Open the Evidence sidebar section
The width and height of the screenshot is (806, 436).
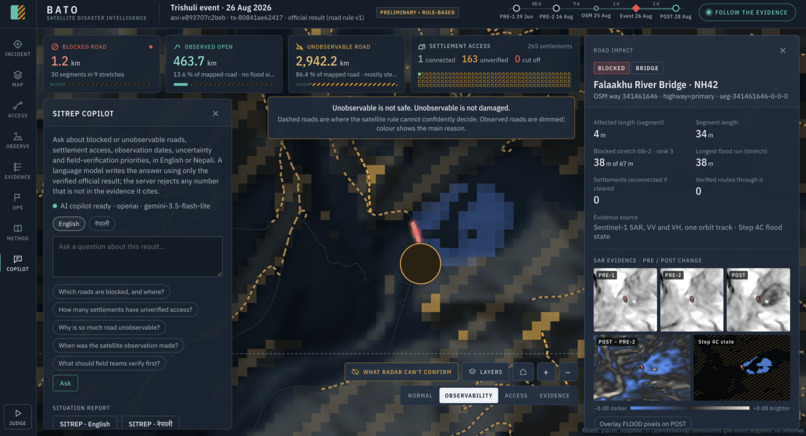pyautogui.click(x=17, y=171)
